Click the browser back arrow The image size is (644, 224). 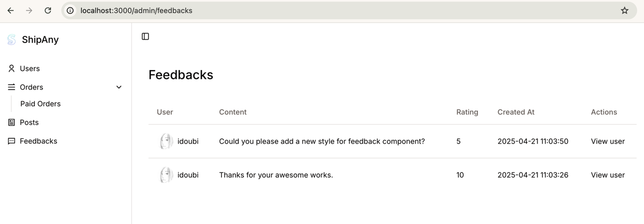(10, 10)
